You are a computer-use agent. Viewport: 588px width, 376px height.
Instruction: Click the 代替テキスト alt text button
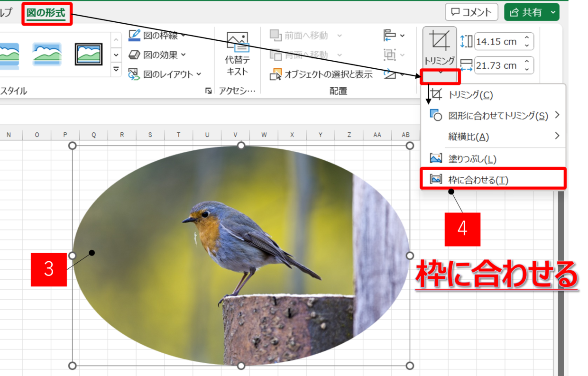237,55
